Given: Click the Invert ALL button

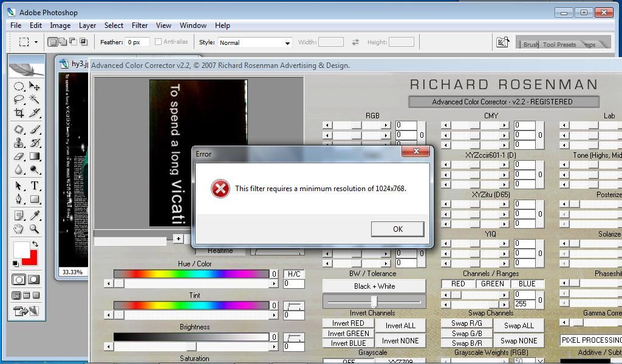Looking at the screenshot, I should pyautogui.click(x=400, y=326).
